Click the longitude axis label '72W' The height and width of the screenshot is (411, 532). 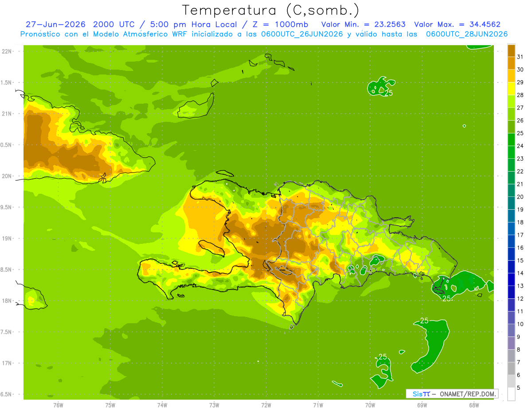(266, 405)
